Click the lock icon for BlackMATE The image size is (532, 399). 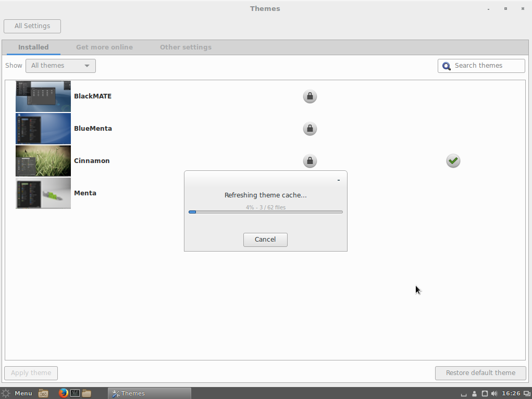click(x=310, y=96)
